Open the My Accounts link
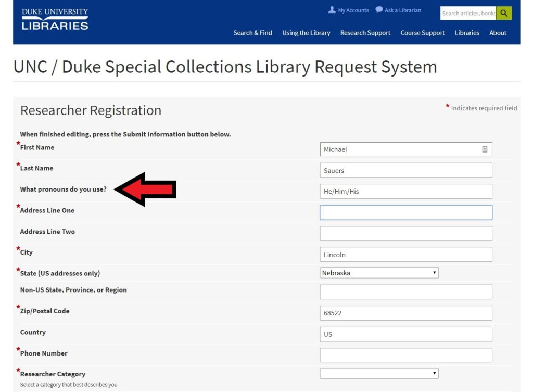This screenshot has width=533, height=392. pos(353,10)
